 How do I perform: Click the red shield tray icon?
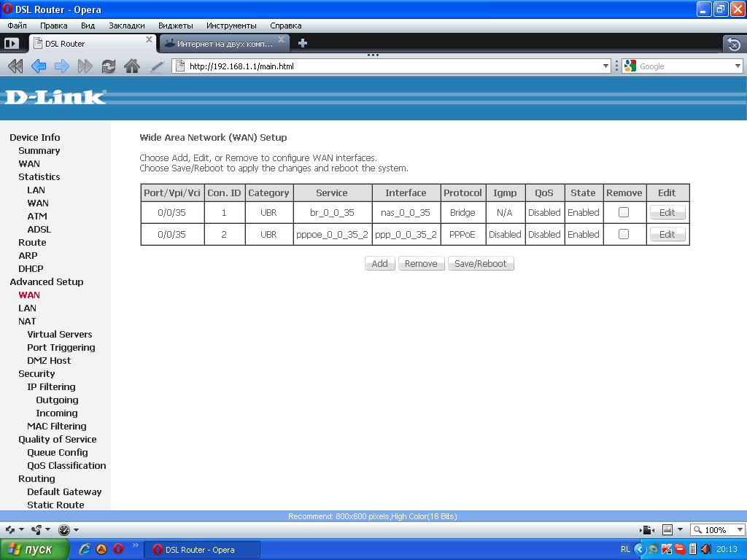679,550
